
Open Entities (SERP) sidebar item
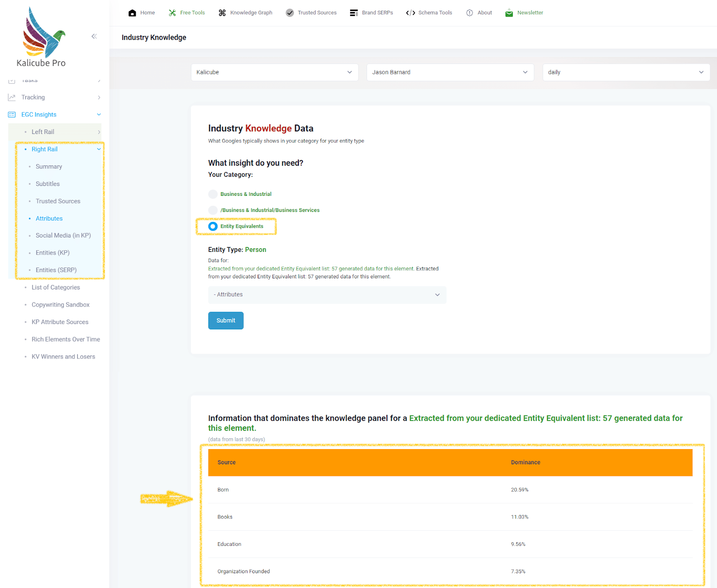click(56, 270)
